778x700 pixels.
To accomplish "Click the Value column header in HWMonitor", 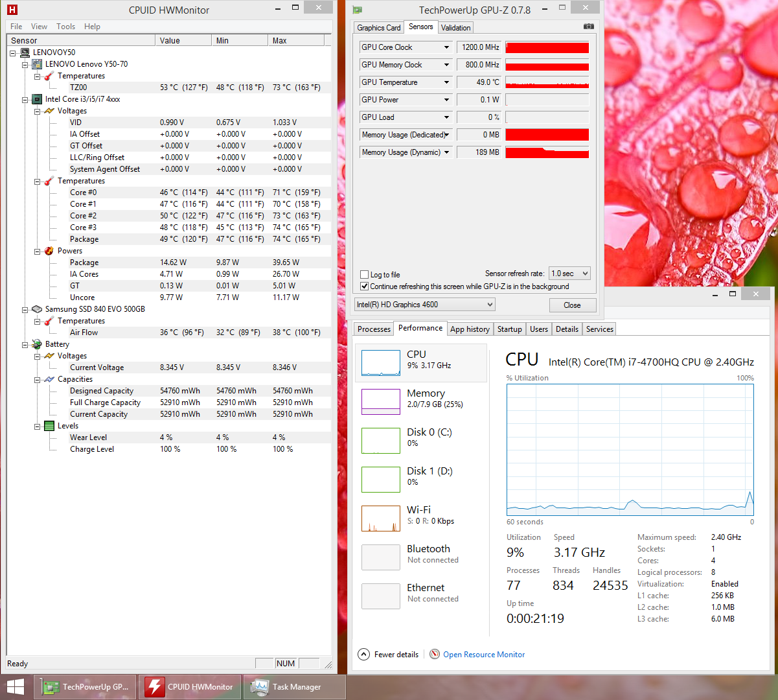I will point(183,40).
